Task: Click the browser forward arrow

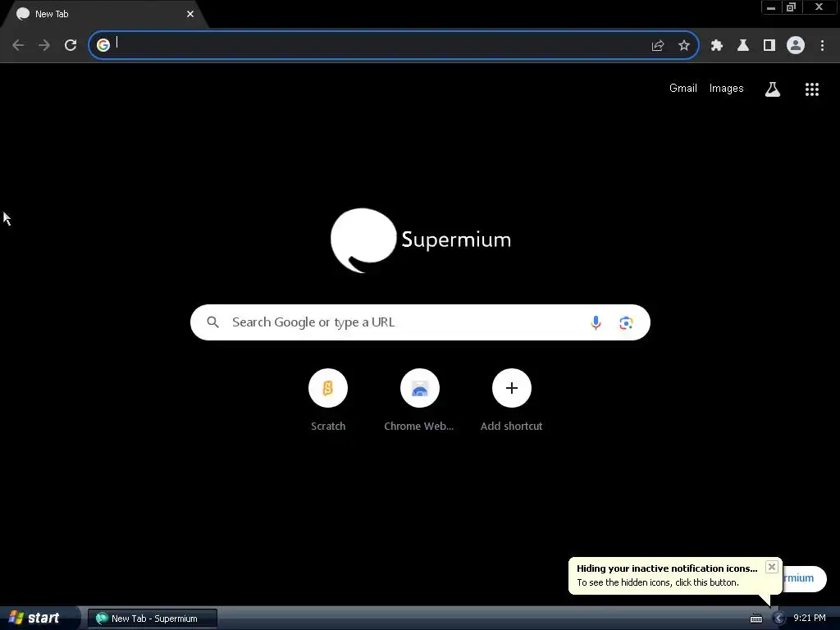Action: 44,46
